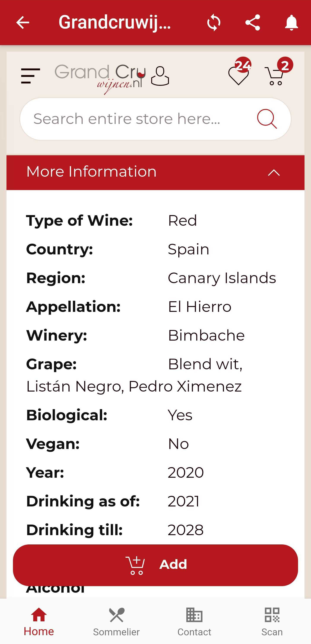Tap the search magnifier icon
The width and height of the screenshot is (311, 644).
[x=267, y=119]
